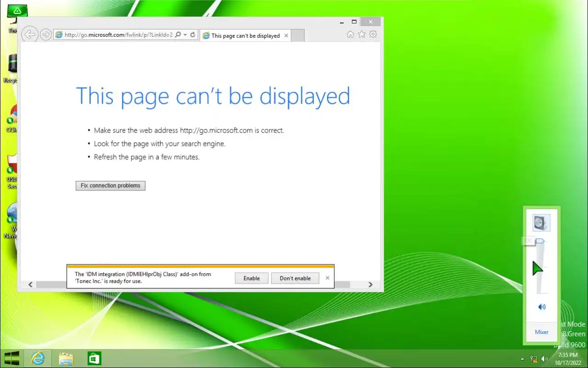Click the horizontal scrollbar right arrow
Screen dimensions: 588x368
(x=370, y=285)
